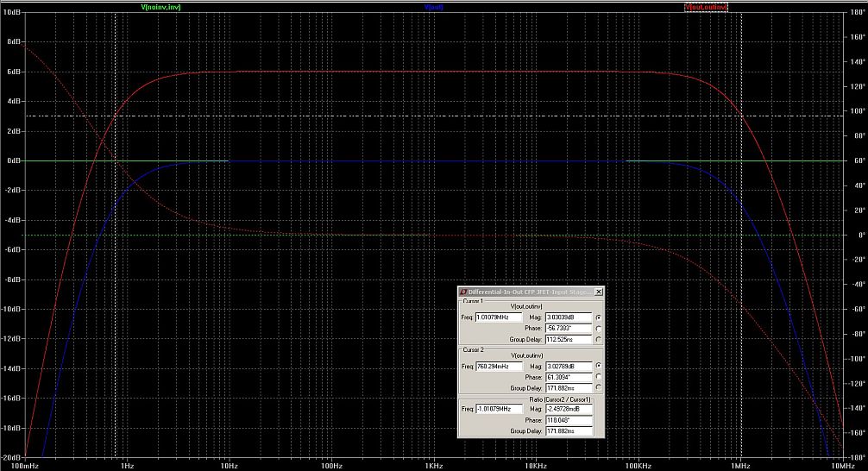Click Cursor 1 Freq field 1.01079MHz
The image size is (868, 471).
click(x=499, y=317)
